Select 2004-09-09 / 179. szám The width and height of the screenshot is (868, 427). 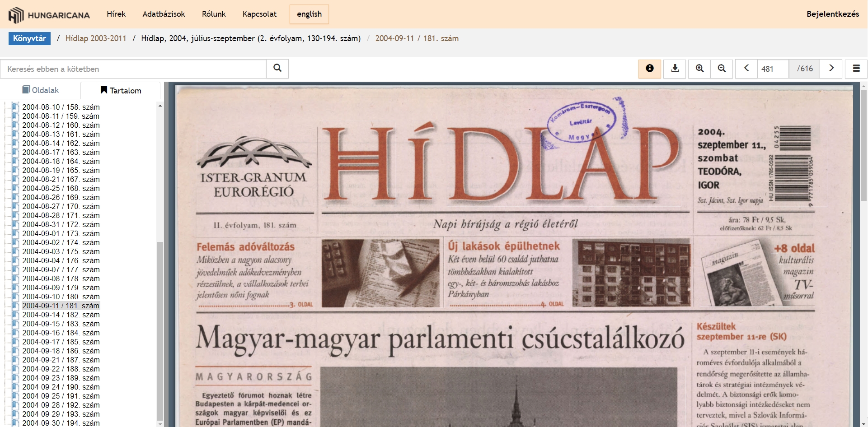click(61, 288)
